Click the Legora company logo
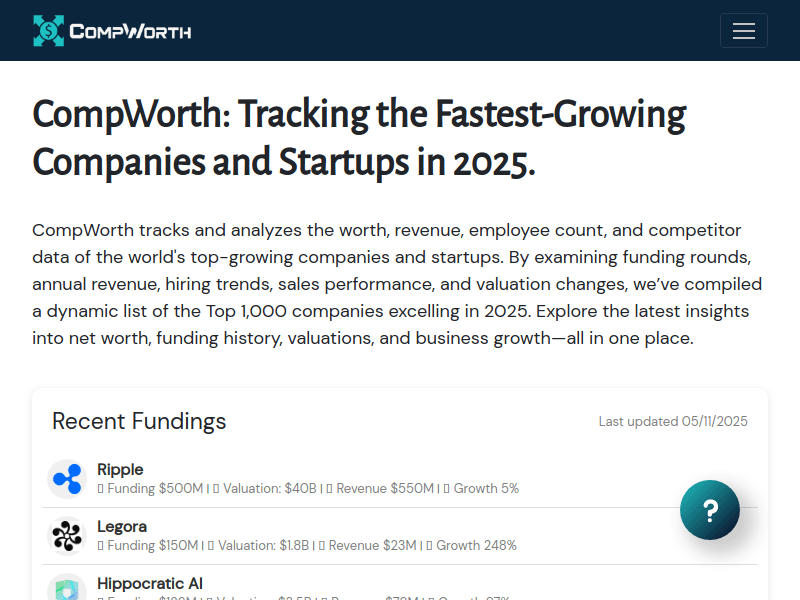Viewport: 800px width, 600px height. tap(67, 536)
